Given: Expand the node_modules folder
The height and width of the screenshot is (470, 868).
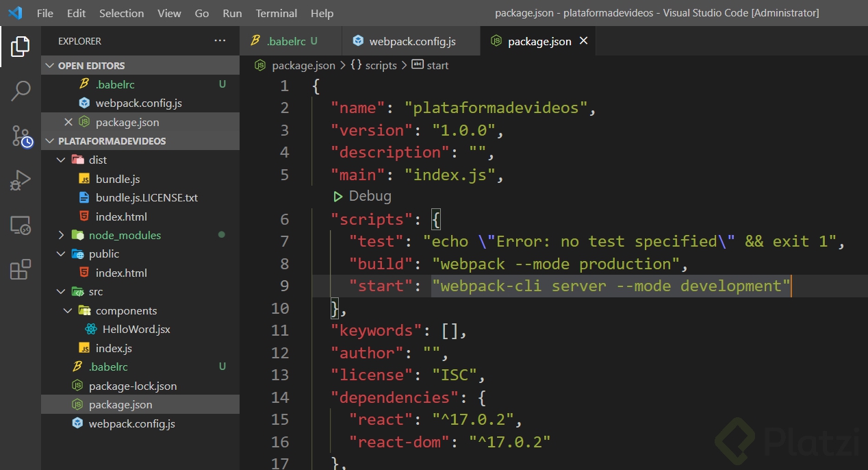Looking at the screenshot, I should click(61, 235).
